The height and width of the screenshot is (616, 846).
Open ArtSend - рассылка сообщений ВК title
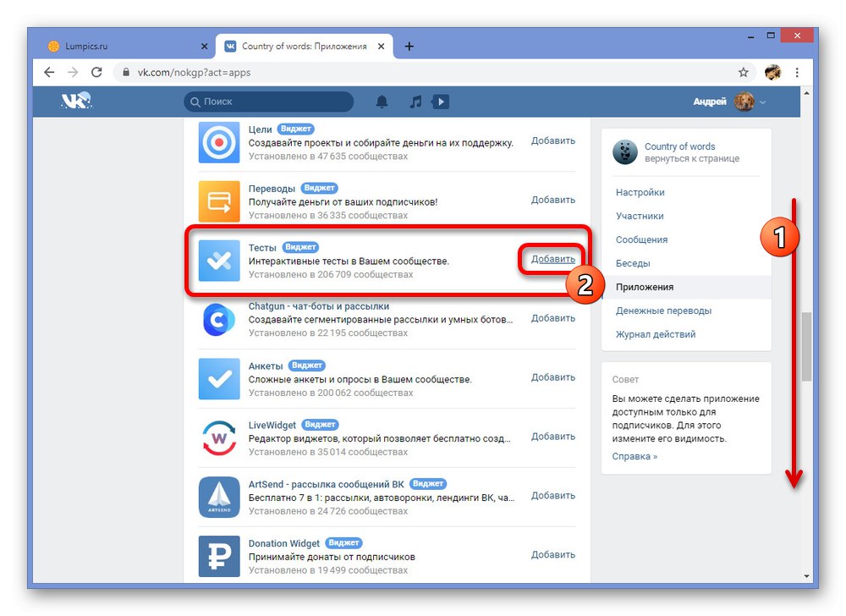[x=326, y=484]
